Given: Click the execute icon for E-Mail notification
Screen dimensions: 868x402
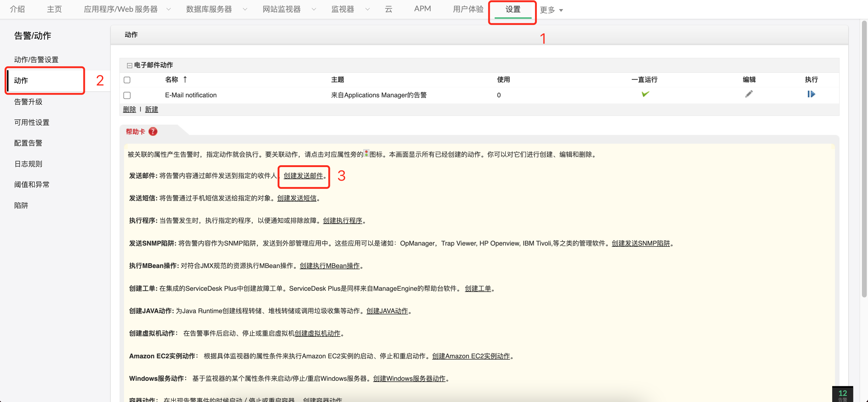Looking at the screenshot, I should tap(811, 94).
